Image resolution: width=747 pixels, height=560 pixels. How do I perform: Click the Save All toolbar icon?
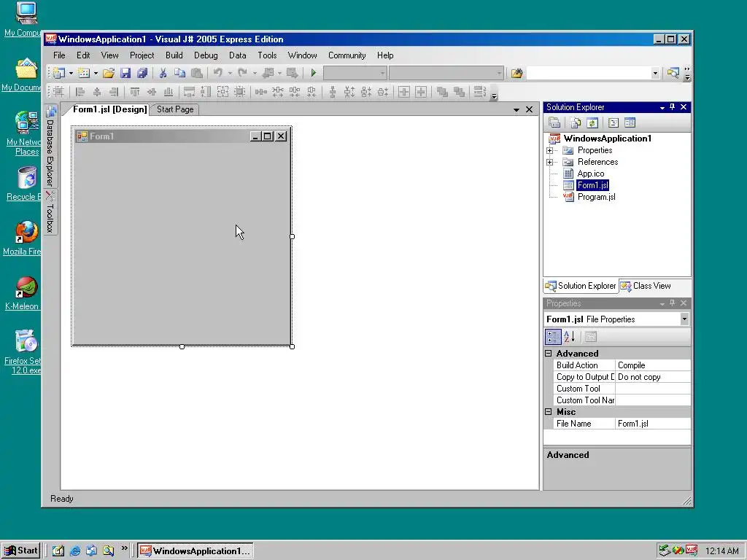(142, 73)
